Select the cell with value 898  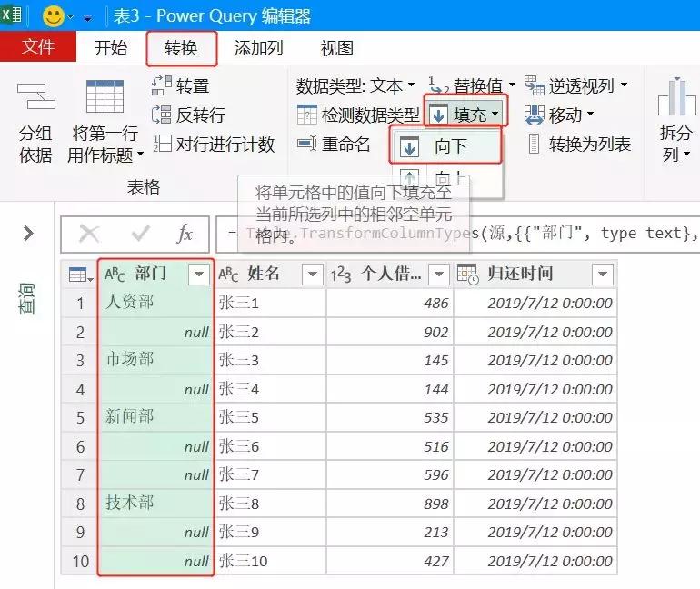click(390, 504)
